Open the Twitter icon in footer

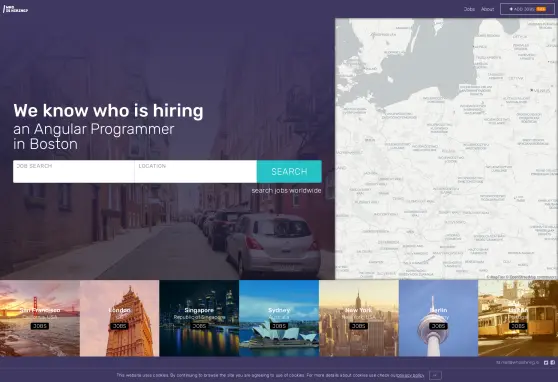coord(546,362)
